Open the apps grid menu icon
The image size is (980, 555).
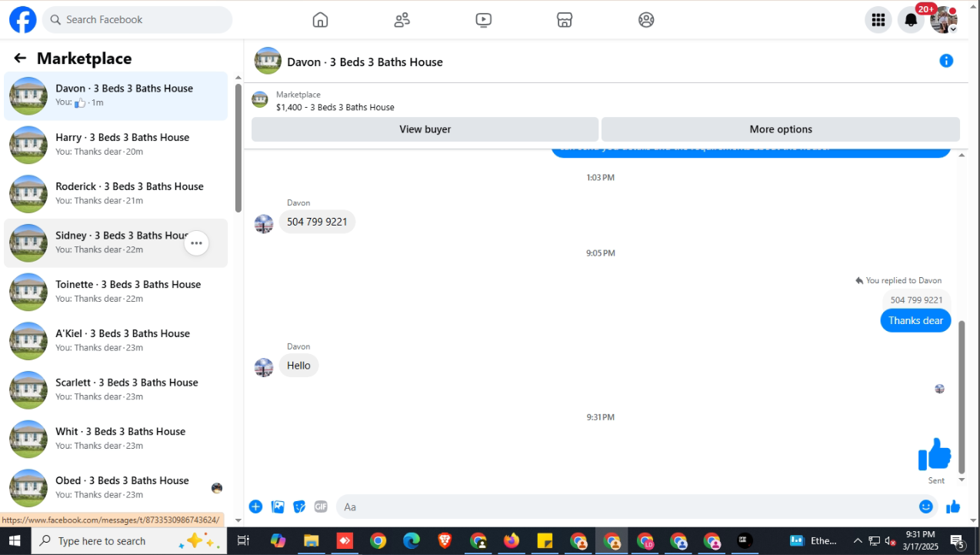[x=878, y=20]
